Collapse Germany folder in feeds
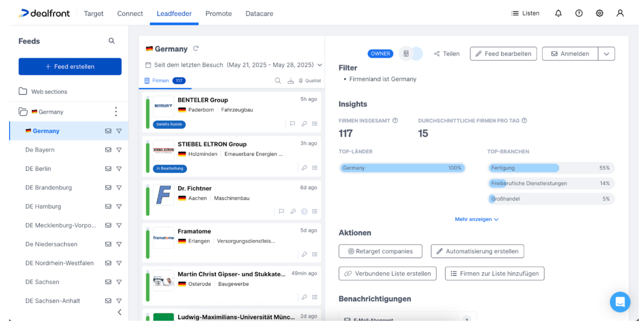The image size is (644, 326). tap(23, 112)
